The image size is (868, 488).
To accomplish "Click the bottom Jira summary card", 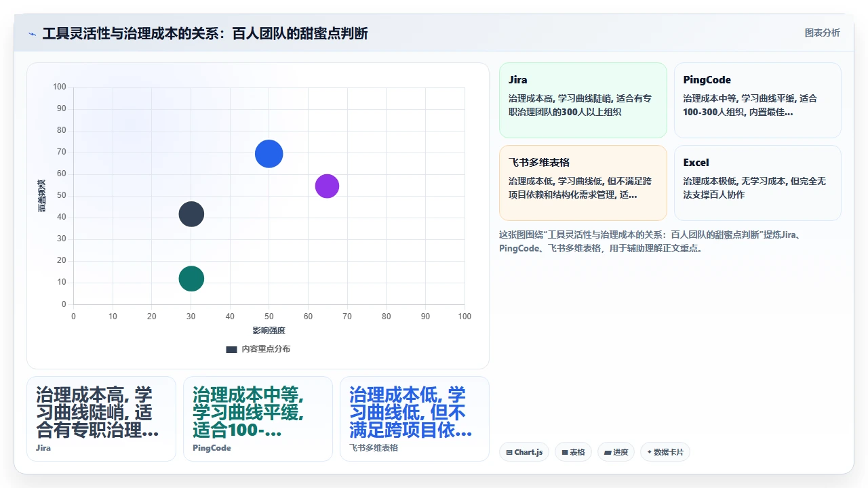I will tap(101, 419).
